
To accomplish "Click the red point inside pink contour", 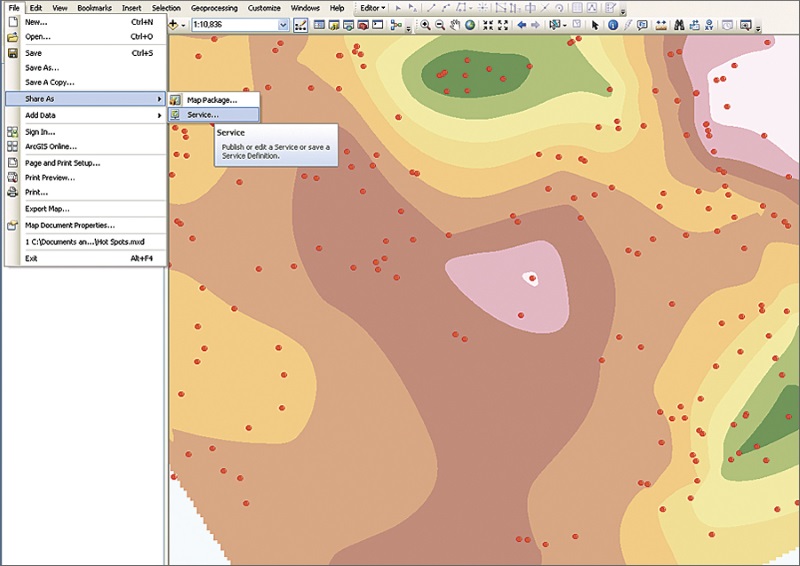I will (533, 278).
